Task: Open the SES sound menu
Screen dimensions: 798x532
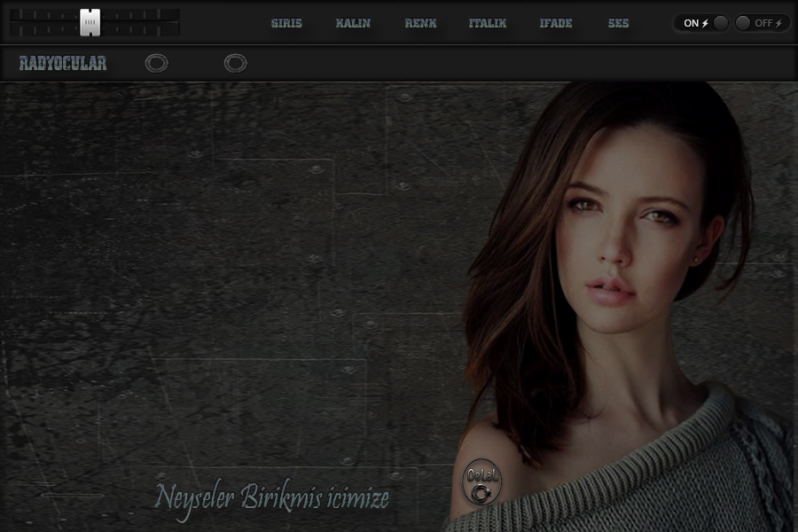Action: (618, 24)
